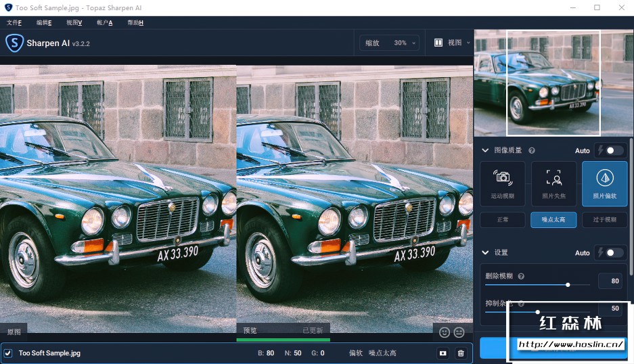This screenshot has width=634, height=364.
Task: Click the preview car image pane
Action: (x=355, y=199)
